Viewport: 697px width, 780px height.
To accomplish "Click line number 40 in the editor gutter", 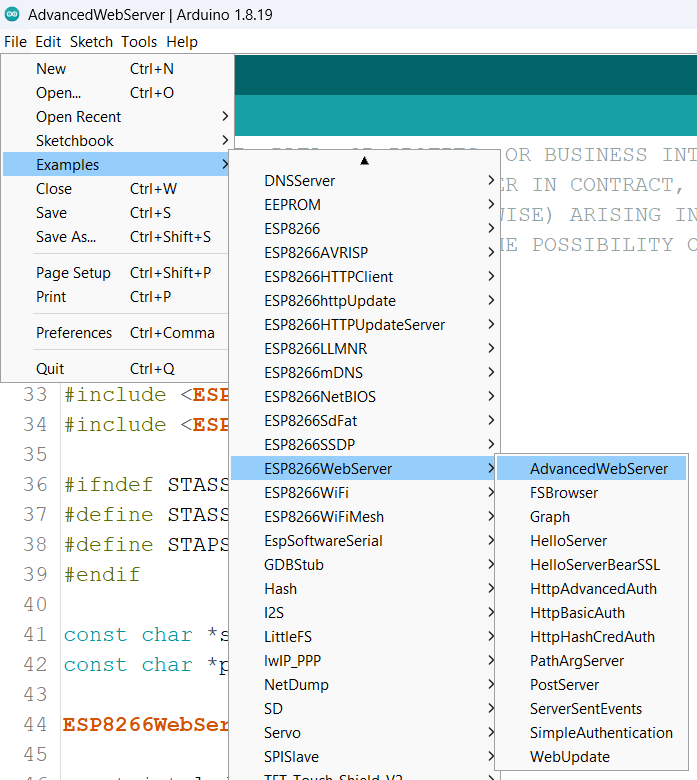I will (x=35, y=604).
